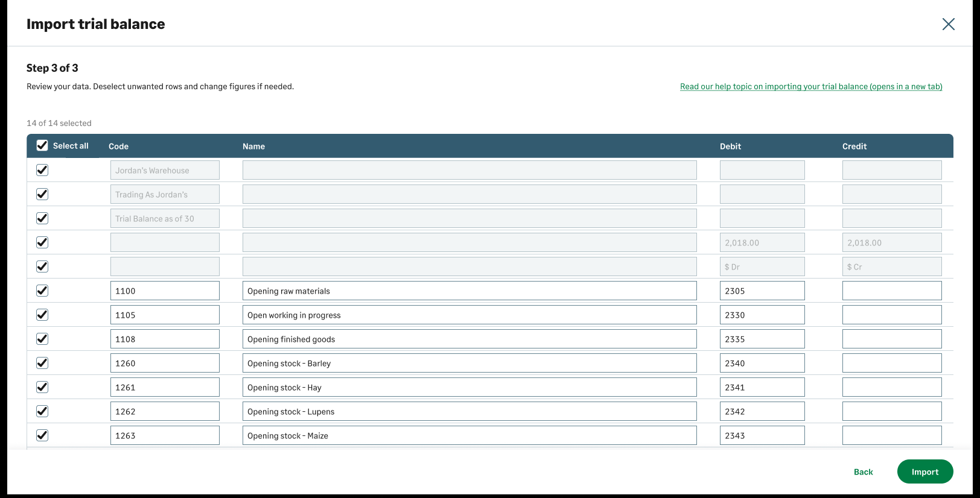Viewport: 980px width, 498px height.
Task: Click credit field for Opening stock - Maize
Action: pyautogui.click(x=891, y=435)
